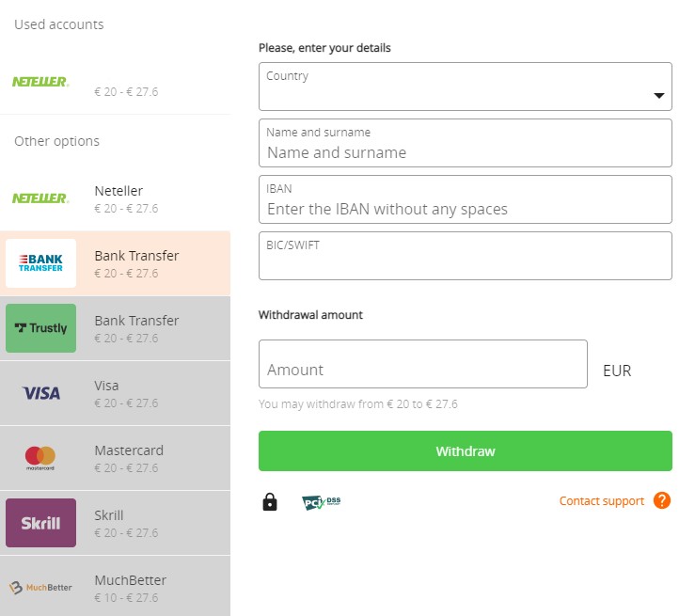This screenshot has height=616, width=695.
Task: Click the black padlock security icon
Action: pos(270,502)
